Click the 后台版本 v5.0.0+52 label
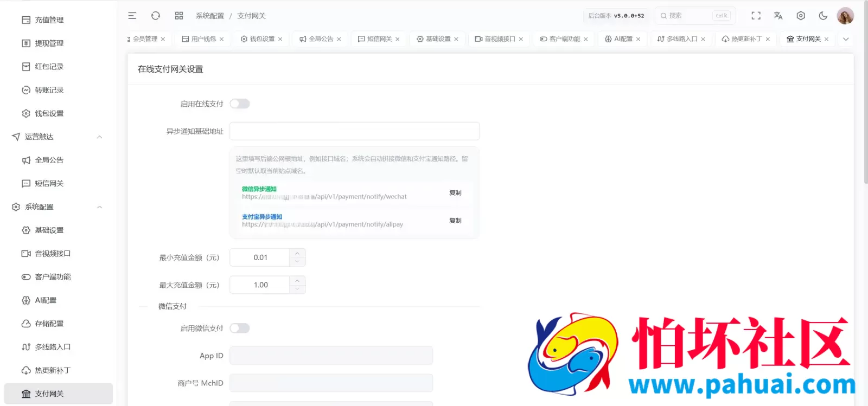Viewport: 868px width, 406px height. point(616,16)
